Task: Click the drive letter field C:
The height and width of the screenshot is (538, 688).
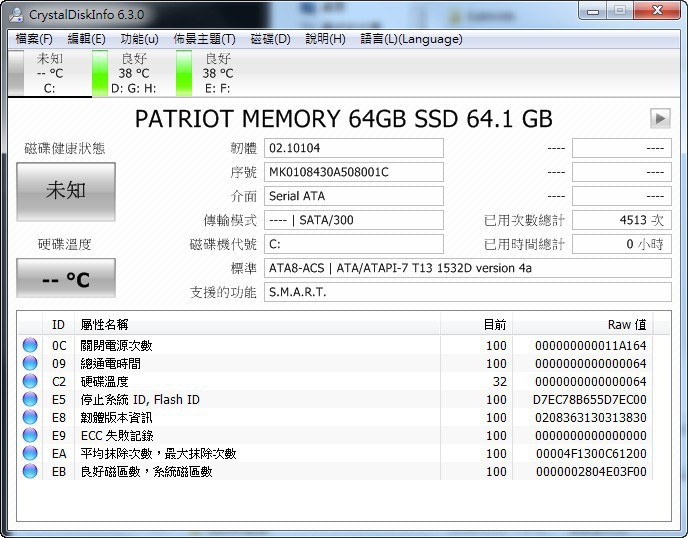Action: (354, 244)
